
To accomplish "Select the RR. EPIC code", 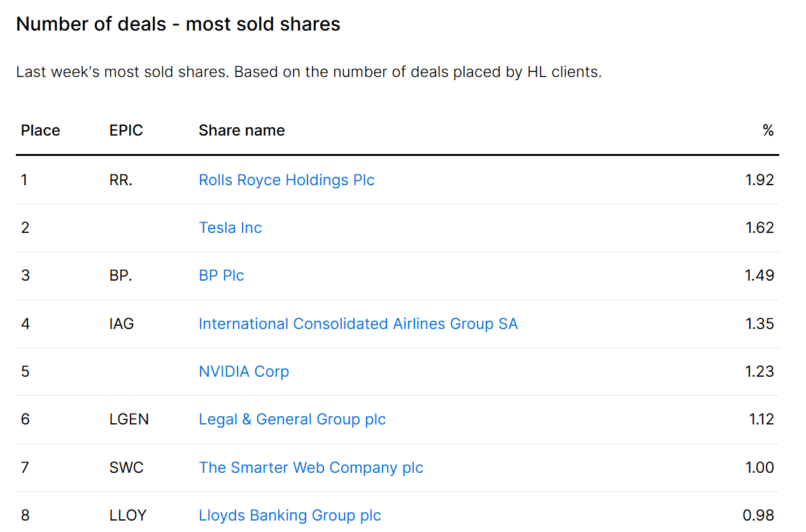I will click(121, 180).
